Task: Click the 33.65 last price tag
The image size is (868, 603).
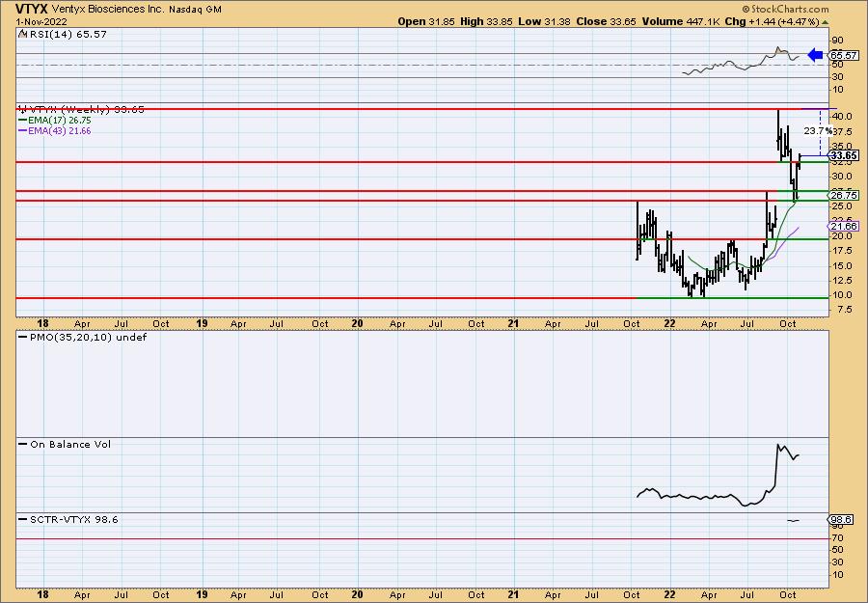Action: point(844,155)
